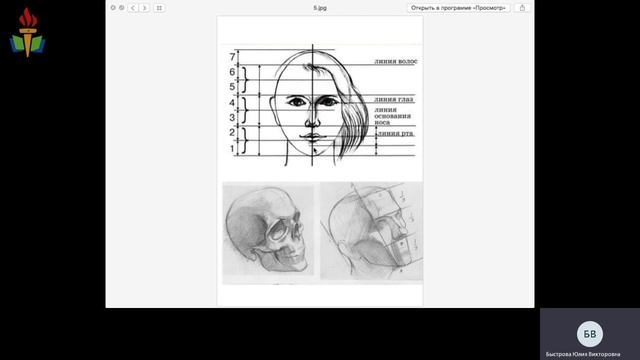Go to the next image with the right arrow
640x360 pixels.
(144, 8)
